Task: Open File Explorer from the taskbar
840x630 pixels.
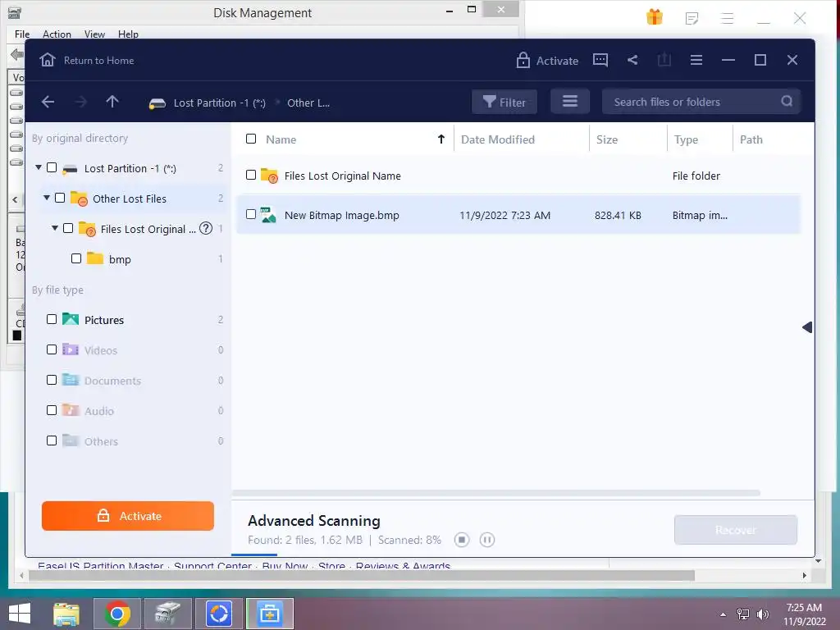Action: [x=66, y=614]
